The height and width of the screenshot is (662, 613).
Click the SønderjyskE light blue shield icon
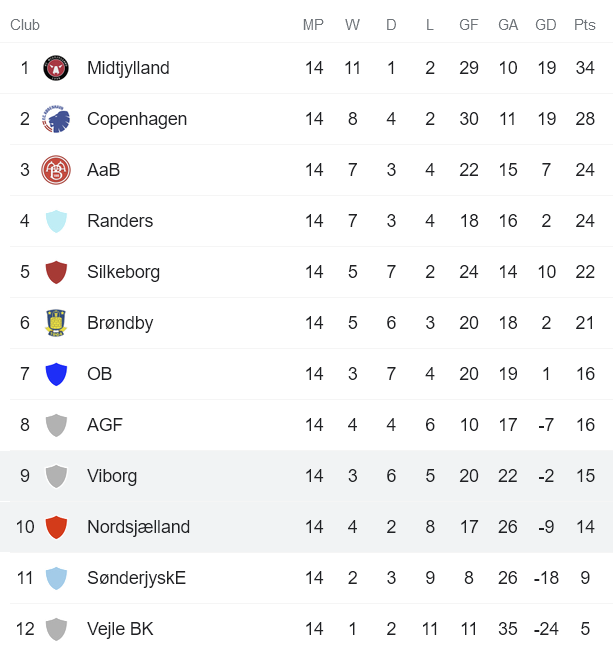click(x=56, y=578)
